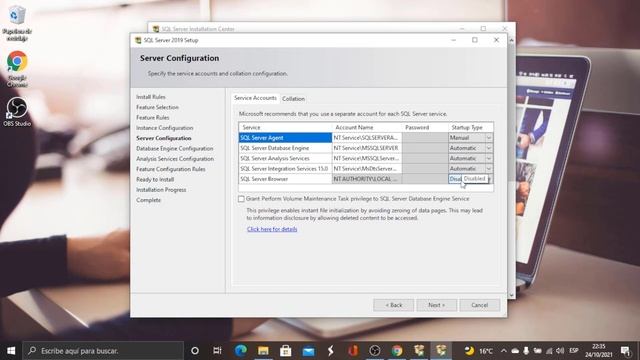Select the SQL Server Browser row

tap(285, 179)
